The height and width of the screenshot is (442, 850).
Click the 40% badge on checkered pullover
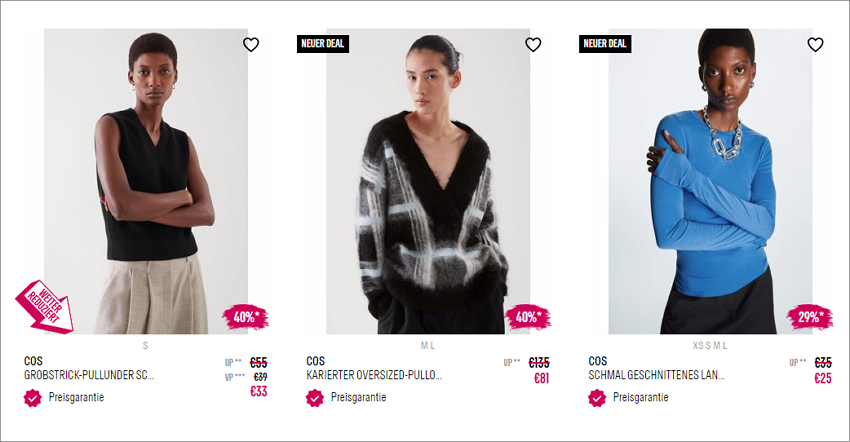tap(527, 317)
